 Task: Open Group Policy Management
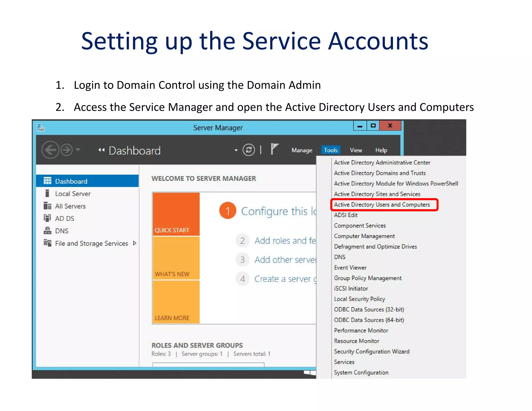[x=368, y=278]
